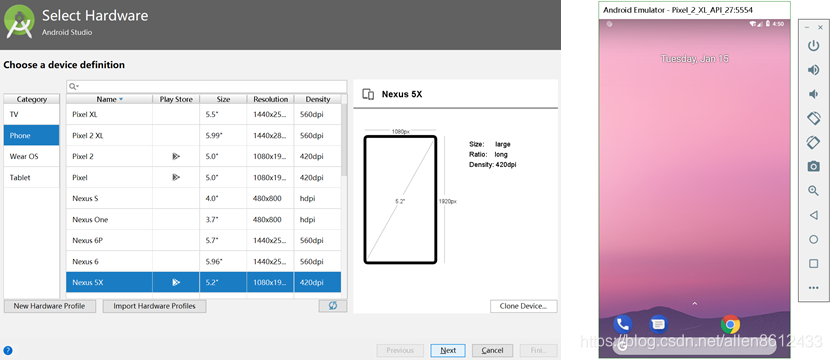This screenshot has height=360, width=832.
Task: Click the Previous button
Action: point(400,350)
